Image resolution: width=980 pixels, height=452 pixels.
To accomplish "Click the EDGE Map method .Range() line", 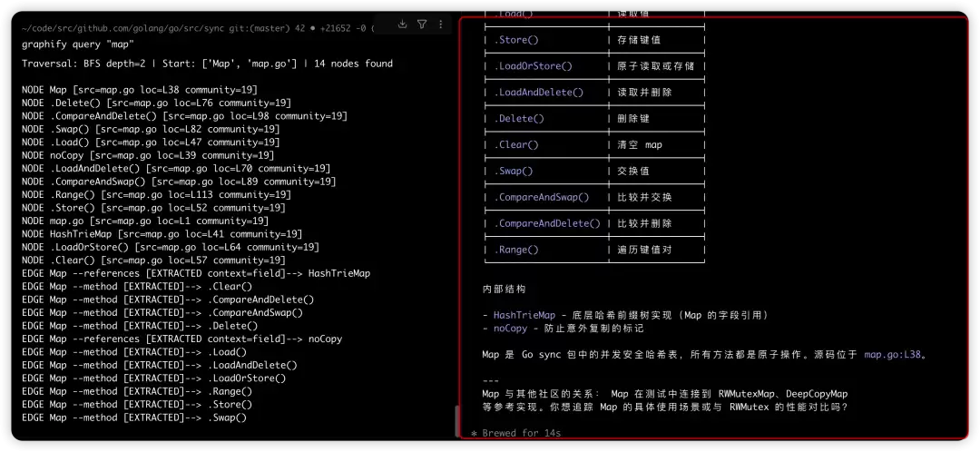I will click(136, 391).
